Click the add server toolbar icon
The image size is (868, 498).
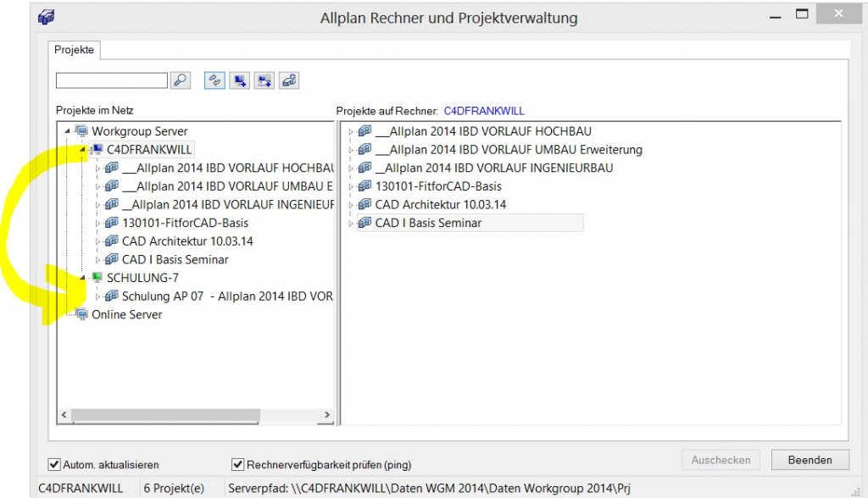[264, 80]
